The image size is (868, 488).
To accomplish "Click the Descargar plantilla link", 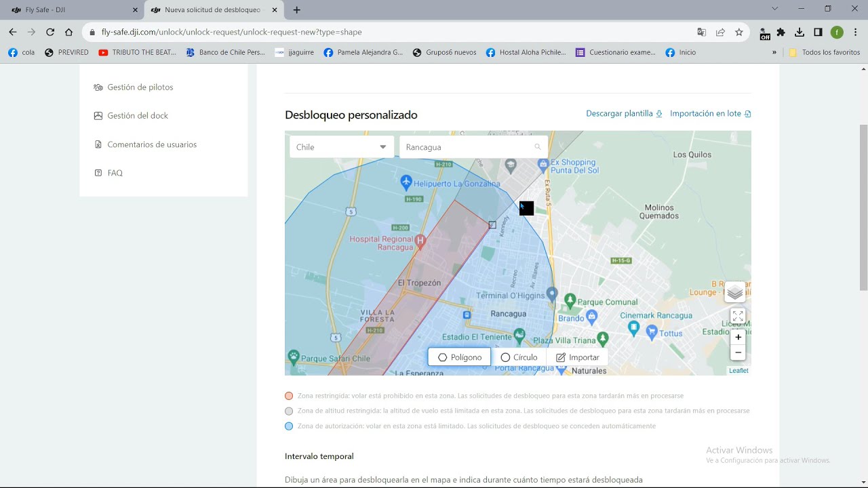I will [624, 114].
